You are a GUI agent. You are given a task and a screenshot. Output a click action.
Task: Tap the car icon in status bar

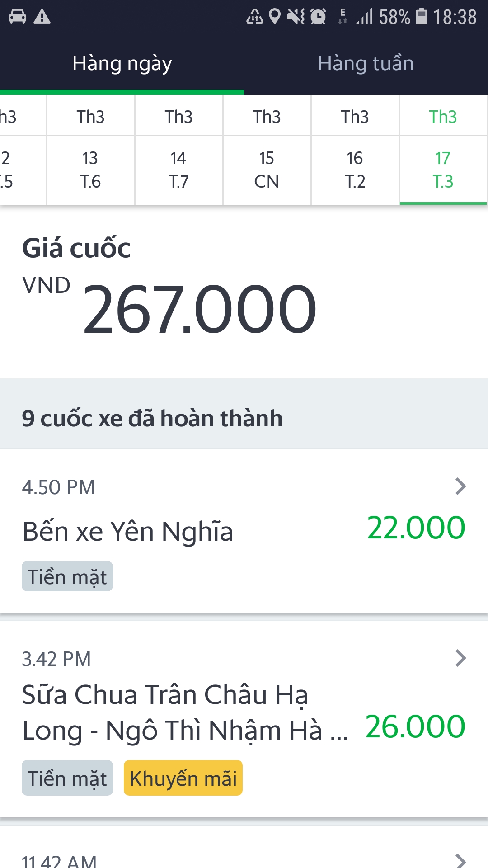18,17
